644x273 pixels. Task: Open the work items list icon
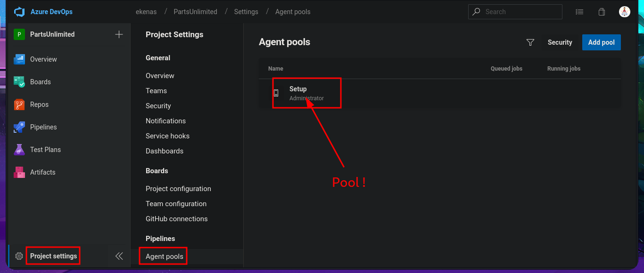coord(579,12)
